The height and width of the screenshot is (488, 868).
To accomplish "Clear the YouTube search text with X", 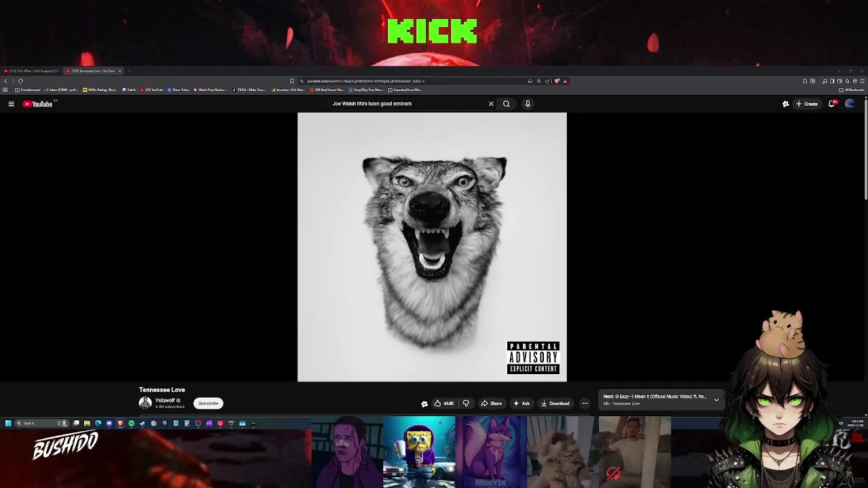I will point(491,104).
